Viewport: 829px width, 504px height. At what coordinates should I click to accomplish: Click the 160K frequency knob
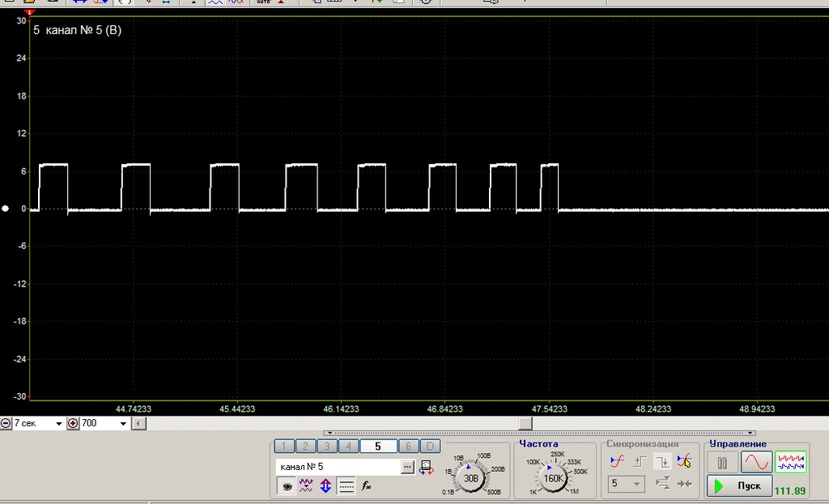[x=553, y=478]
